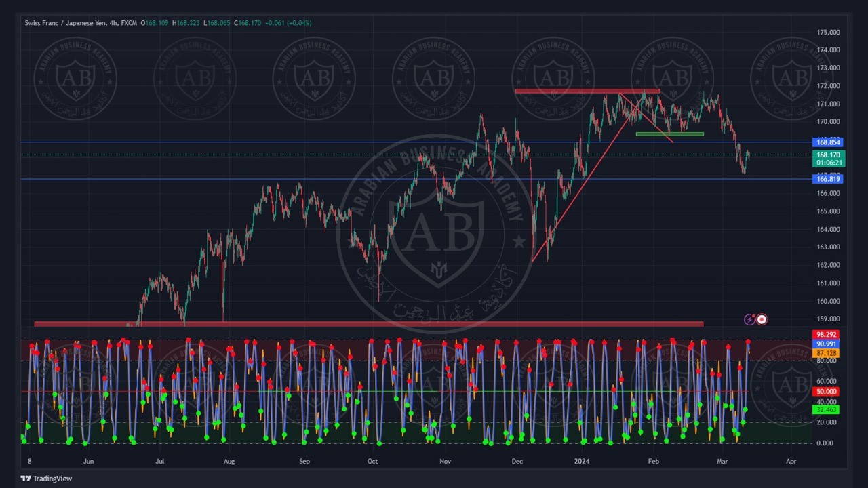The width and height of the screenshot is (868, 488).
Task: Click the blue oscillator label 90.991
Action: point(826,344)
